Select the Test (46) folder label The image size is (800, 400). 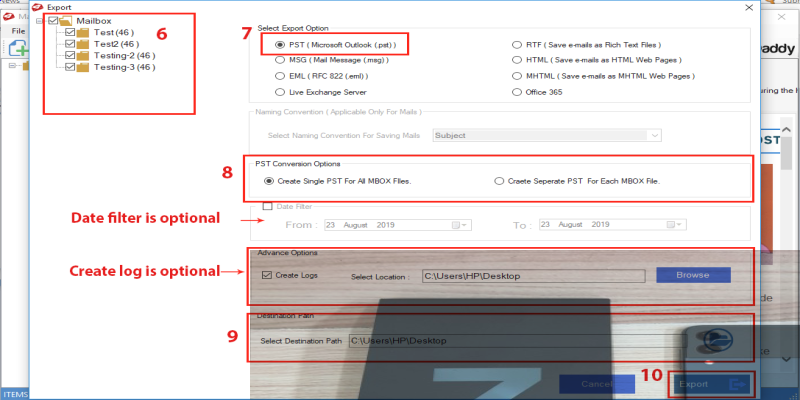114,33
